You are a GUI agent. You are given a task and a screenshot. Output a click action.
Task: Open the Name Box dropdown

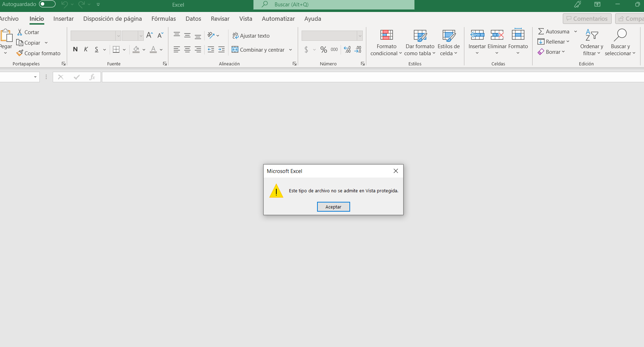click(x=35, y=77)
